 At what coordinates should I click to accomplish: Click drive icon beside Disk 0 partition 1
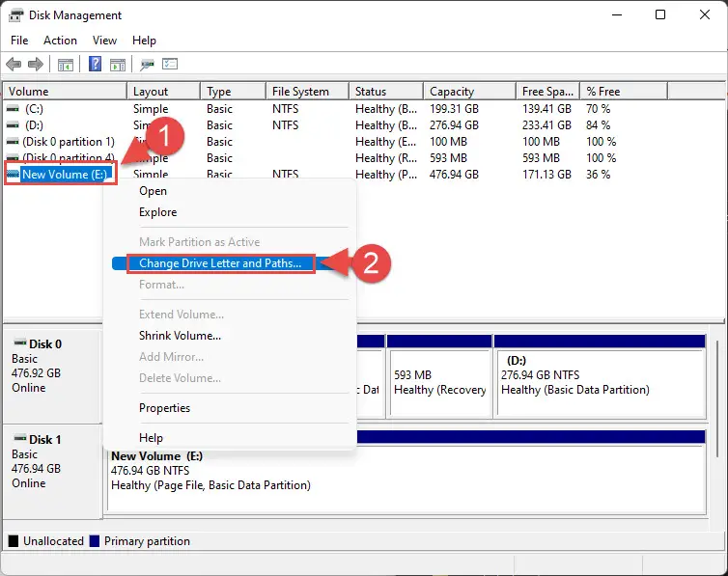point(13,142)
